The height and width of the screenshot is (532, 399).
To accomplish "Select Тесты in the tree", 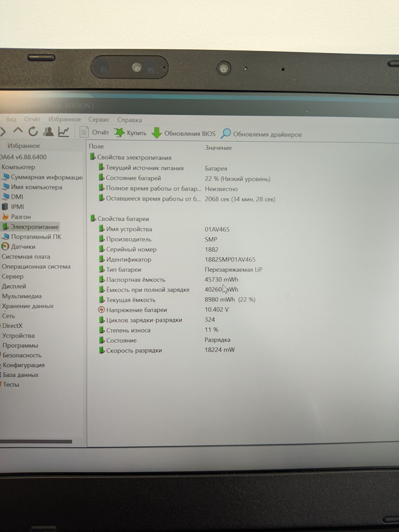I will [x=11, y=384].
